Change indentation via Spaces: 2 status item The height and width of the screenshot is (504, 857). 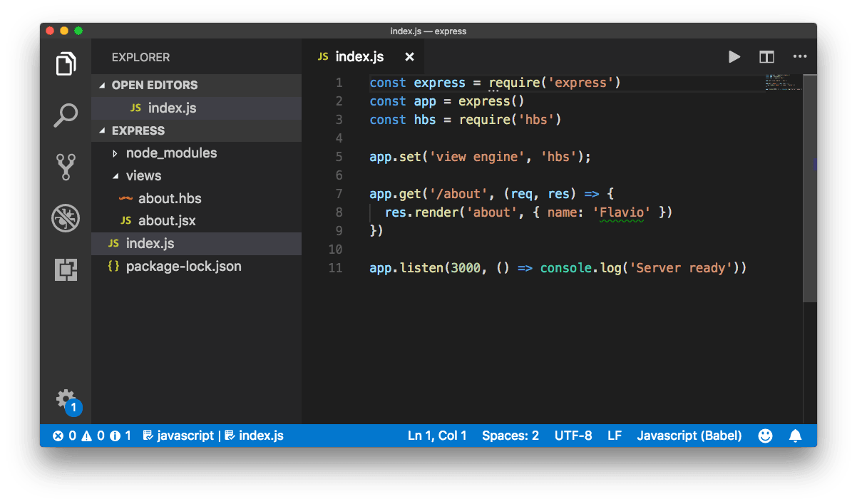coord(510,436)
